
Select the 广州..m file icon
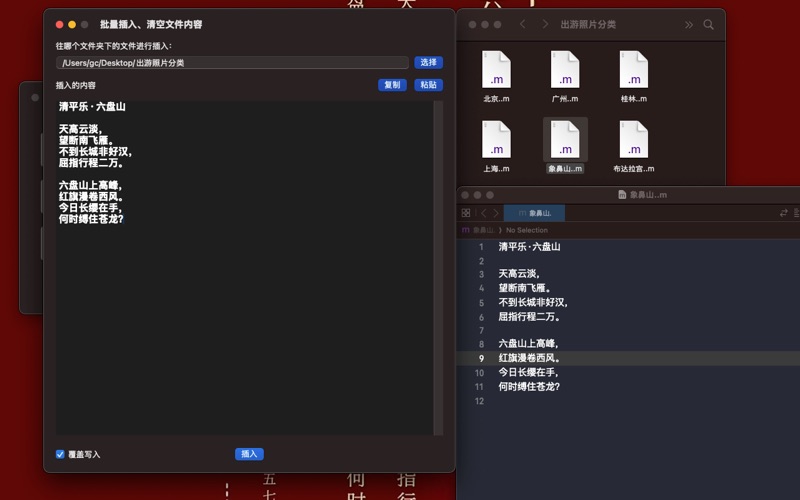pyautogui.click(x=565, y=69)
